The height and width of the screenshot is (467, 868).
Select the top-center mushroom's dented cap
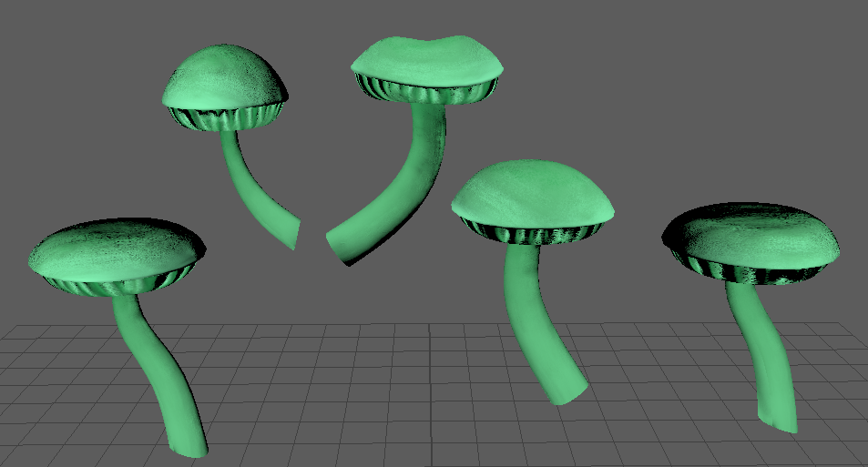(426, 62)
